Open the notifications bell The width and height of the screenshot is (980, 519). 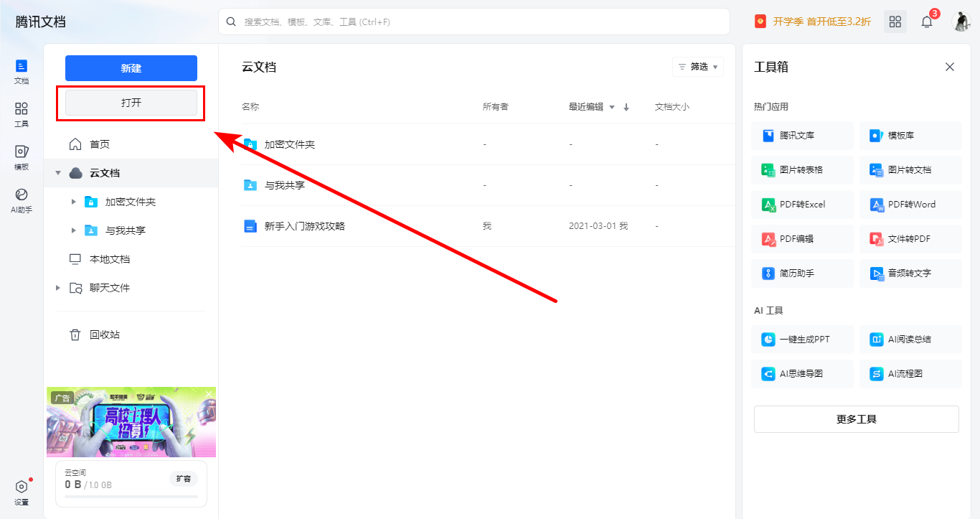[926, 22]
